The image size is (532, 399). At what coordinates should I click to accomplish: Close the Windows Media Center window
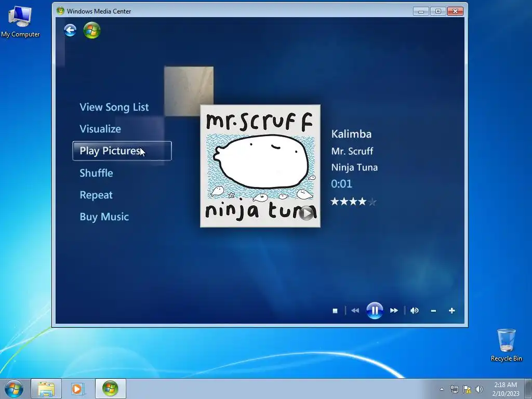pyautogui.click(x=455, y=11)
